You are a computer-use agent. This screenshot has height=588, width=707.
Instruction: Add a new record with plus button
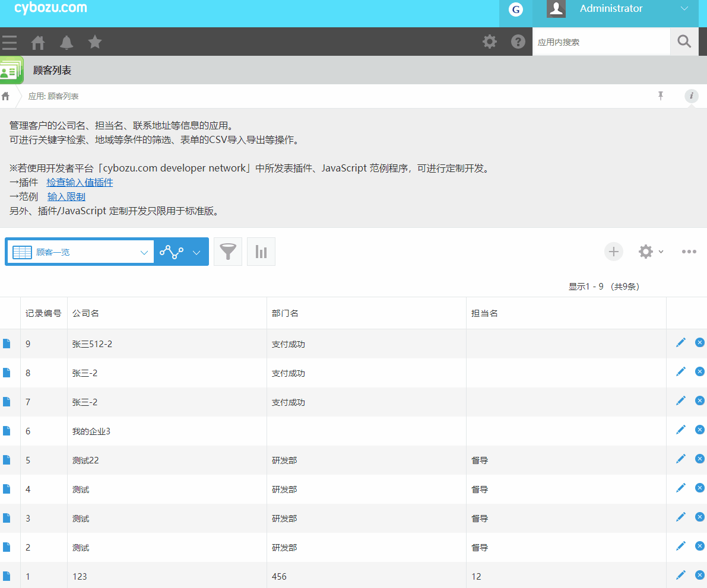[613, 252]
